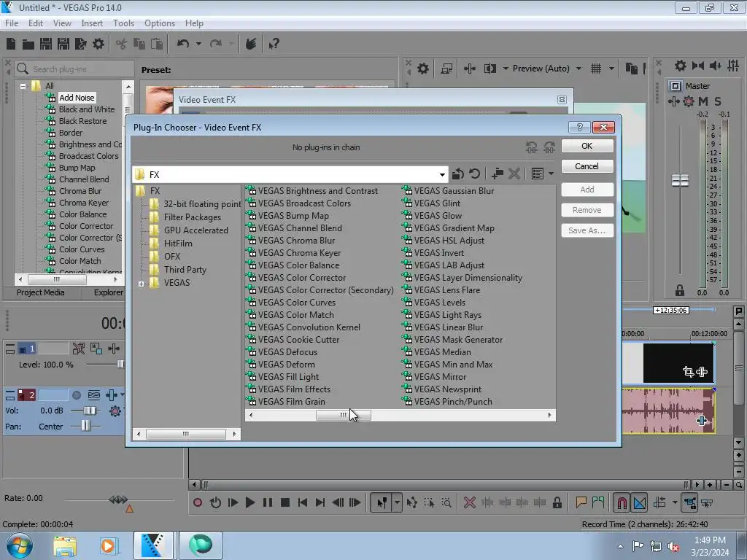Click the Help question button in Plug-In Chooser
Image resolution: width=747 pixels, height=560 pixels.
pyautogui.click(x=579, y=127)
